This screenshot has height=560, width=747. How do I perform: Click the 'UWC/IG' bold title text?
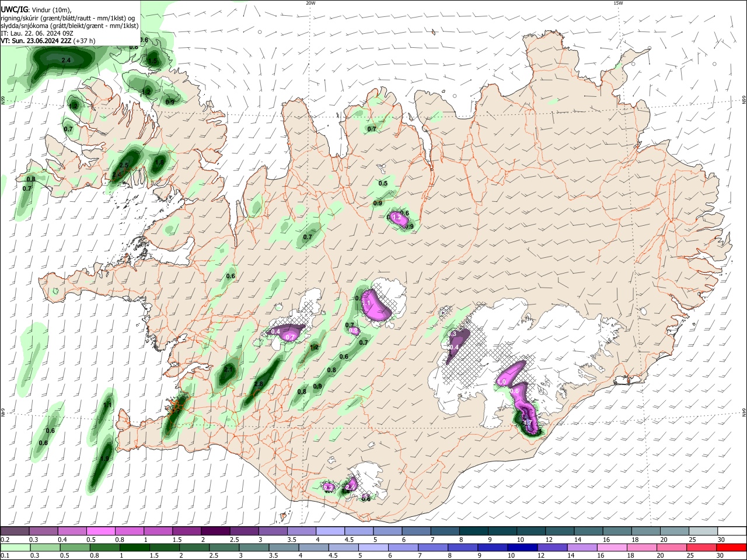14,10
